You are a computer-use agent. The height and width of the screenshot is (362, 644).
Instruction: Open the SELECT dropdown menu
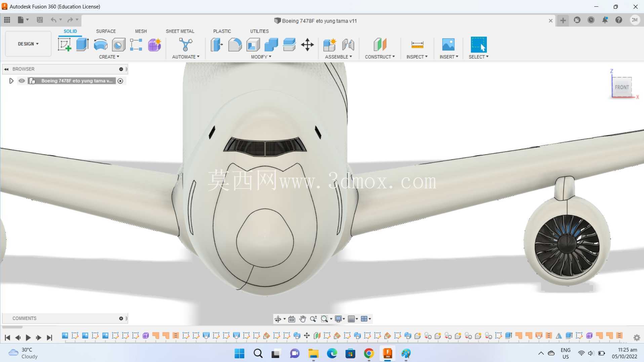click(x=479, y=57)
